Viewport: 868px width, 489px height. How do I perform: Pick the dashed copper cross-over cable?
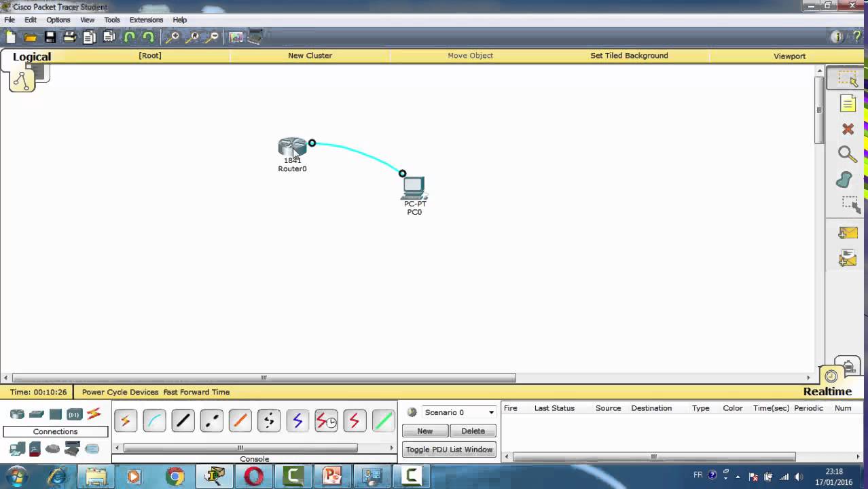[x=211, y=421]
